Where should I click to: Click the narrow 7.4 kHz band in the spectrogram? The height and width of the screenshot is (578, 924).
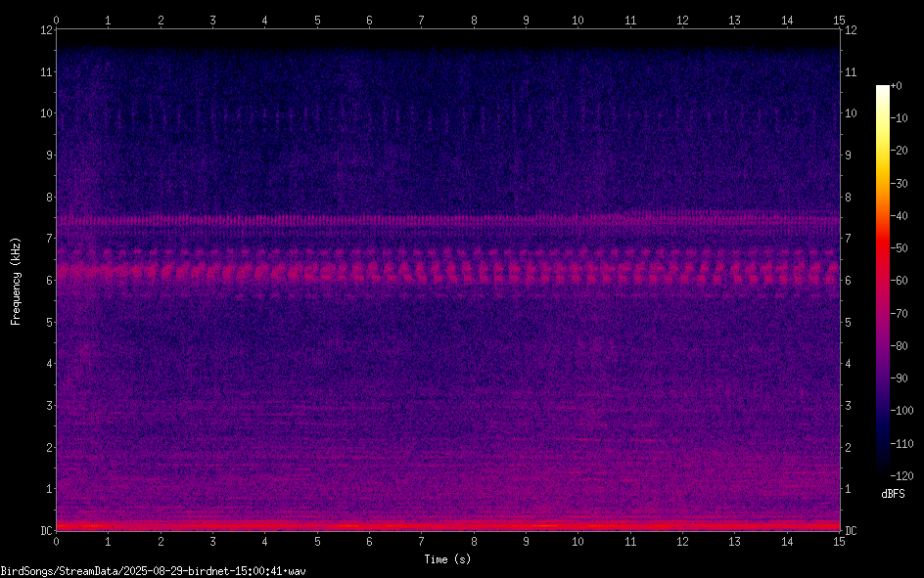(x=448, y=221)
